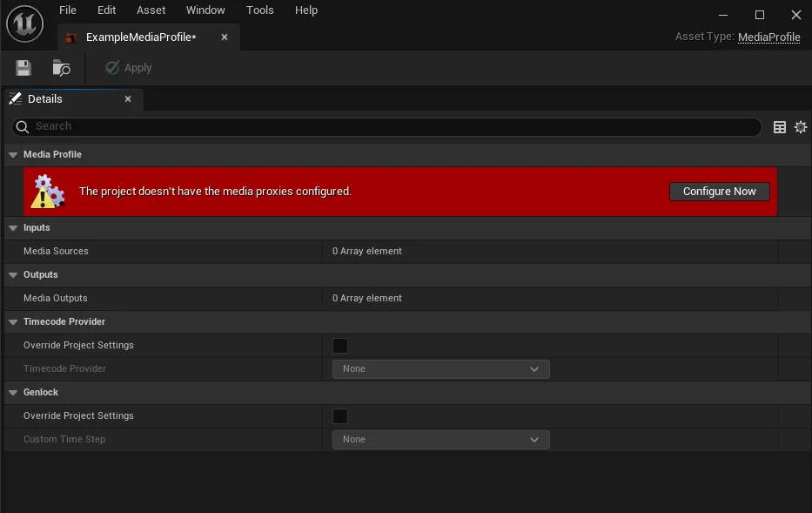Browse to asset in Content Browser icon
The height and width of the screenshot is (513, 812).
(61, 68)
